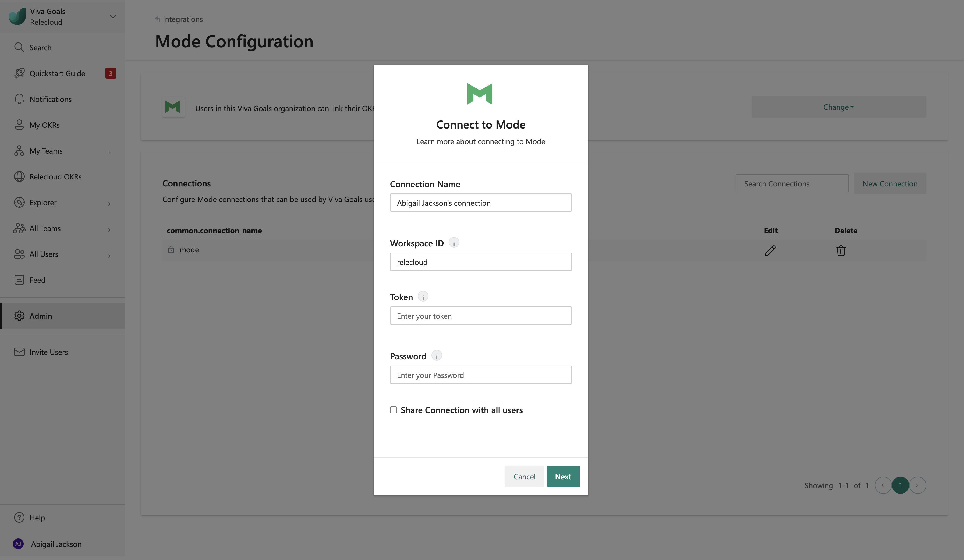This screenshot has width=964, height=560.
Task: Go to Admin in sidebar
Action: click(x=41, y=316)
